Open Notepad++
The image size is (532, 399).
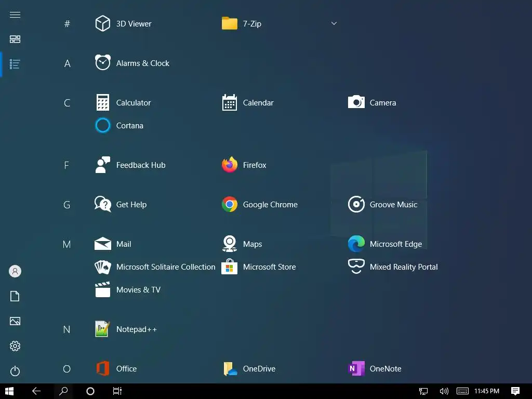pos(126,329)
